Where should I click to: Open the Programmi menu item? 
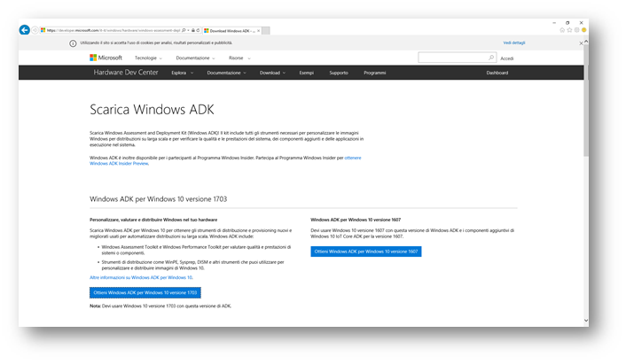coord(374,73)
